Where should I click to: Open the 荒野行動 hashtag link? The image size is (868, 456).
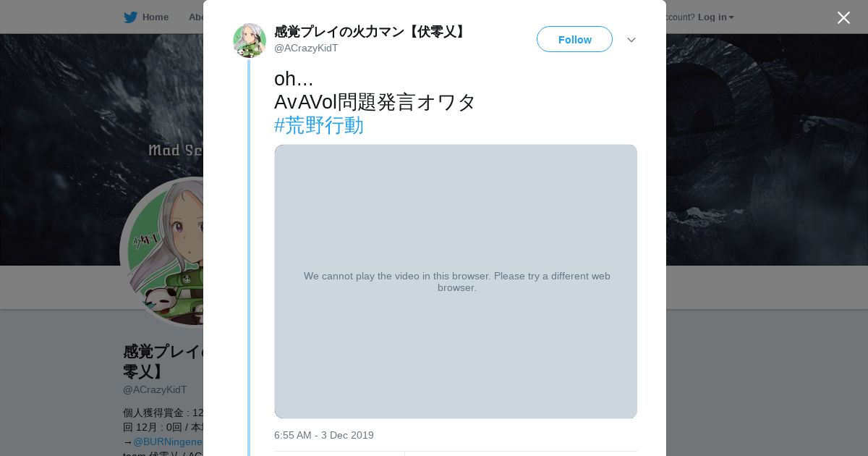point(319,125)
